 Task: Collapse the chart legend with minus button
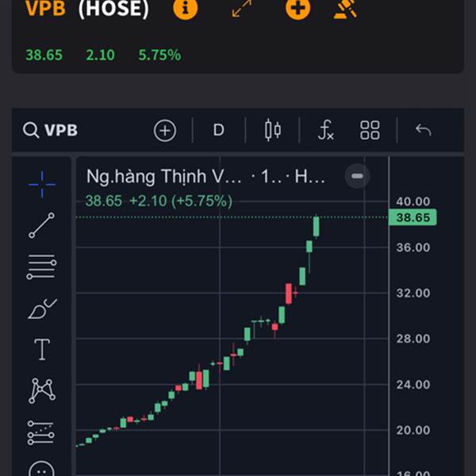click(357, 176)
